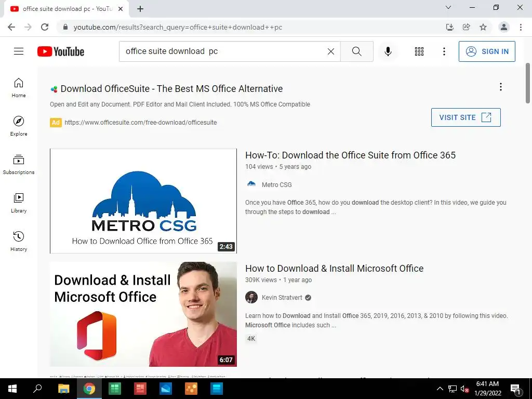Image resolution: width=532 pixels, height=399 pixels.
Task: Open the Windows Start menu
Action: tap(12, 389)
